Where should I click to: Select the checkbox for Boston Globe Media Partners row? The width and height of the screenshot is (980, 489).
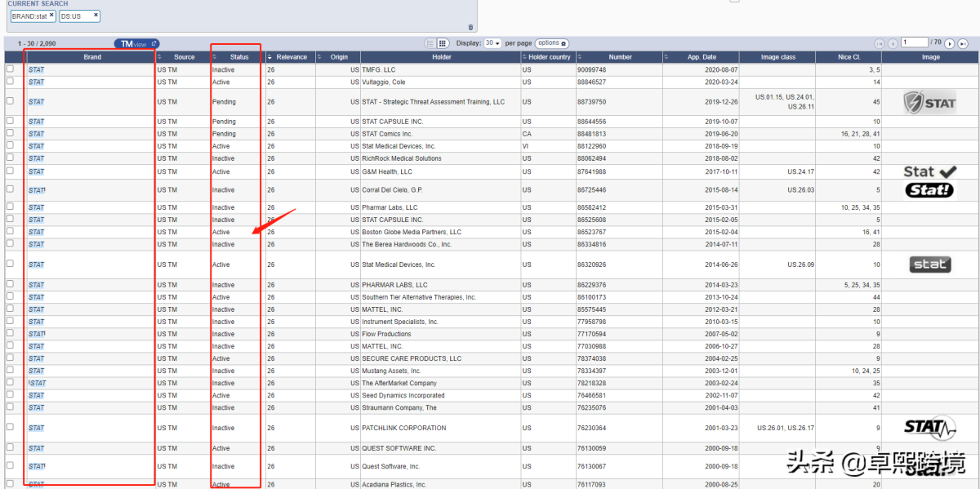(11, 232)
